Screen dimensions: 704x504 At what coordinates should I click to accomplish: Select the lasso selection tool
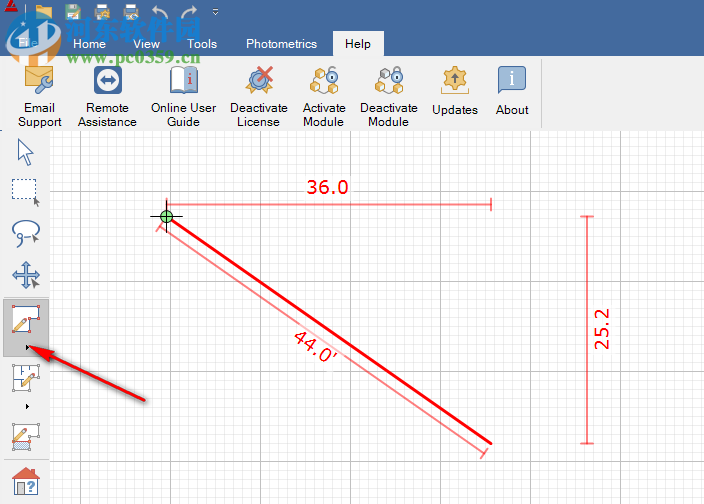tap(26, 233)
